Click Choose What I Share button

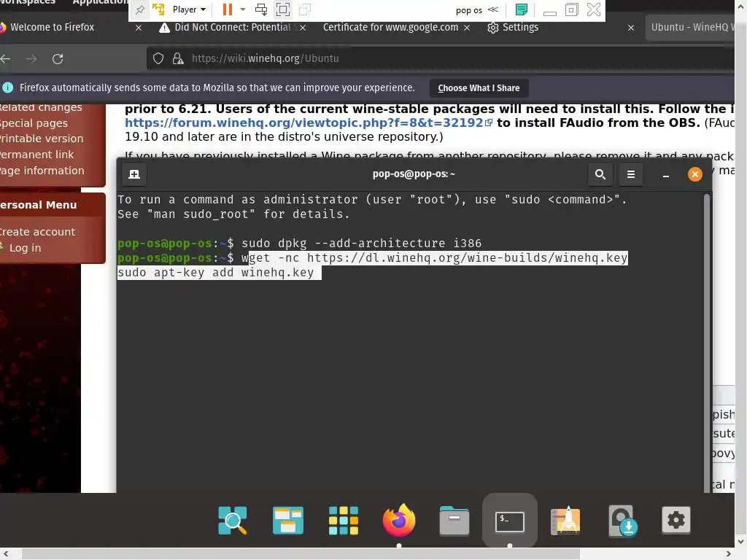[479, 88]
